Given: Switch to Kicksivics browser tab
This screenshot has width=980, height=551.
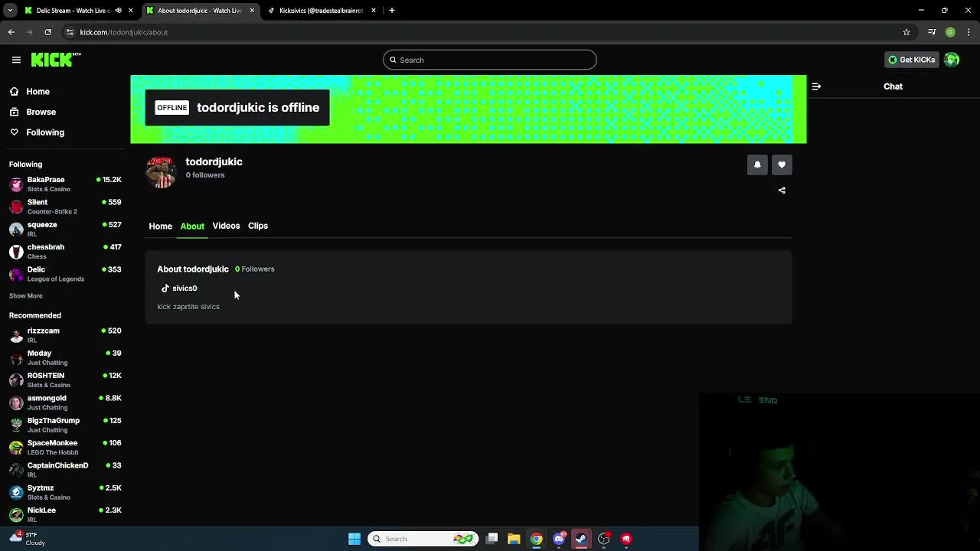Looking at the screenshot, I should point(321,11).
